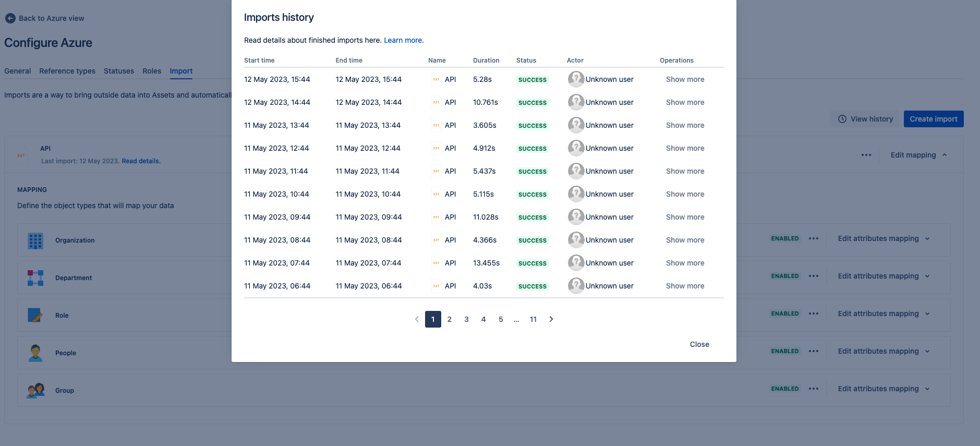This screenshot has width=980, height=446.
Task: Show more for the 11 May 11:44 import
Action: 685,171
